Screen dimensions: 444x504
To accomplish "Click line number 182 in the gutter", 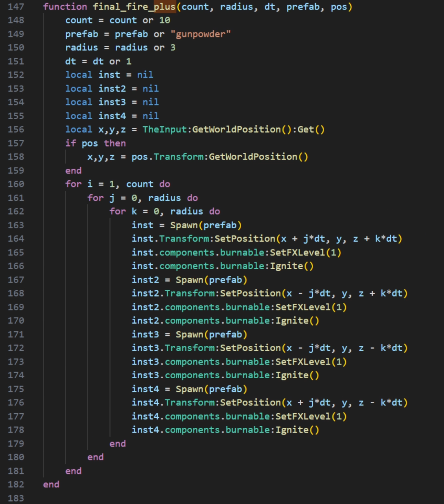I will (x=16, y=484).
